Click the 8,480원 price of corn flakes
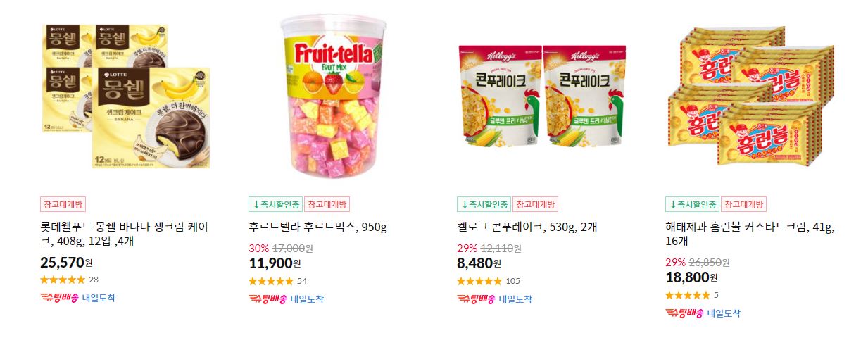 479,263
